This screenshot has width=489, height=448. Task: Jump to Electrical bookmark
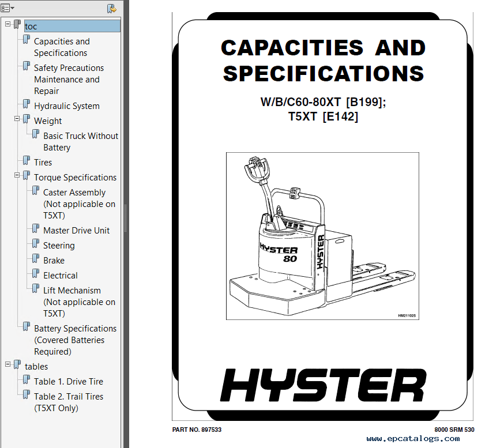60,275
